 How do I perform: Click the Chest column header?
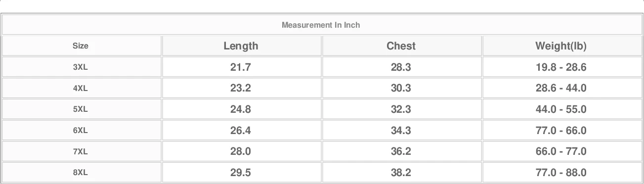pyautogui.click(x=401, y=46)
